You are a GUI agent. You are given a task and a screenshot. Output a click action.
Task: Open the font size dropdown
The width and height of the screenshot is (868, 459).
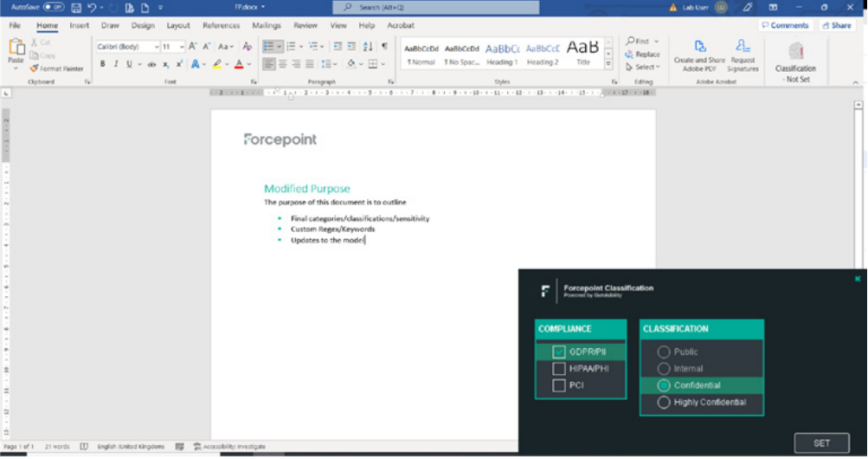(x=182, y=47)
